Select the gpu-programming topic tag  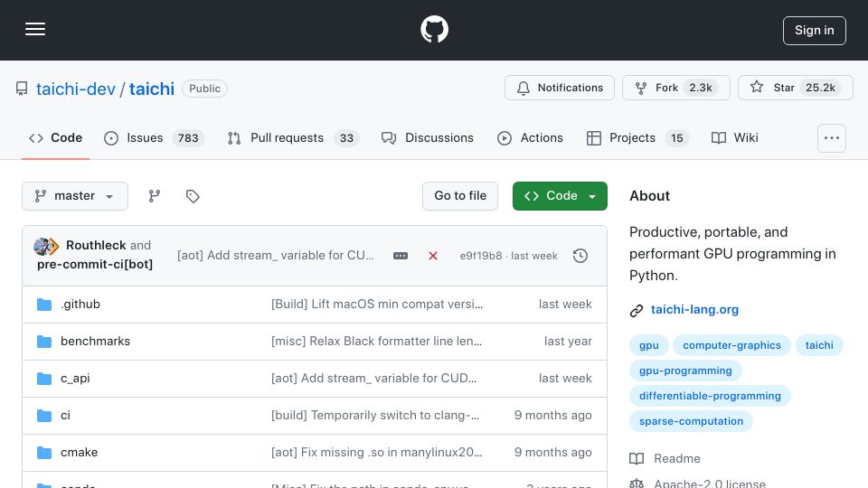685,371
